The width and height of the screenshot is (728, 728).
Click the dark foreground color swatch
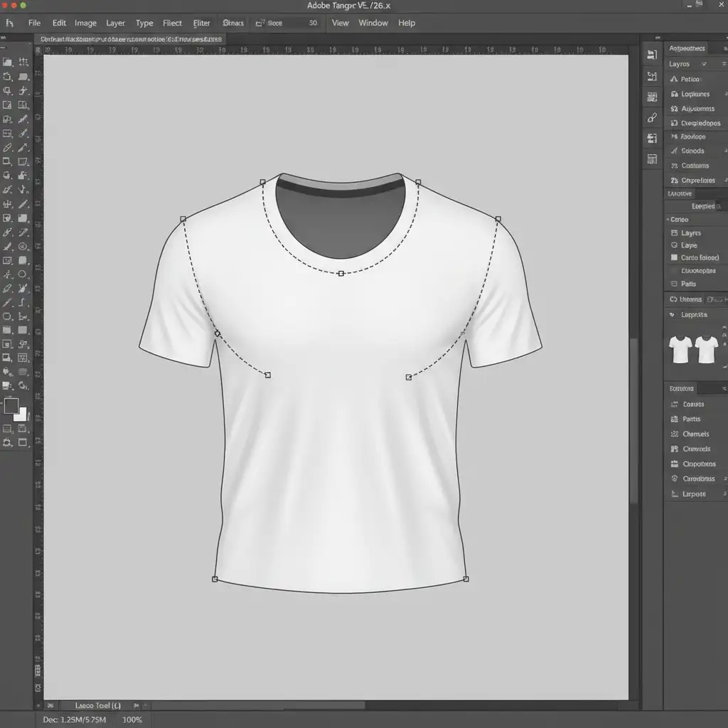click(x=11, y=406)
